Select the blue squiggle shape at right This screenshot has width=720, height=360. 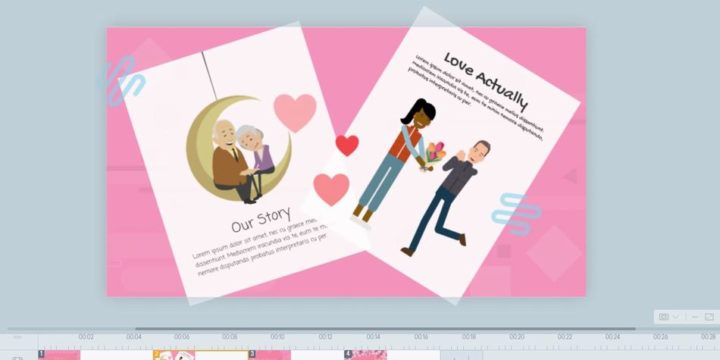pos(516,214)
